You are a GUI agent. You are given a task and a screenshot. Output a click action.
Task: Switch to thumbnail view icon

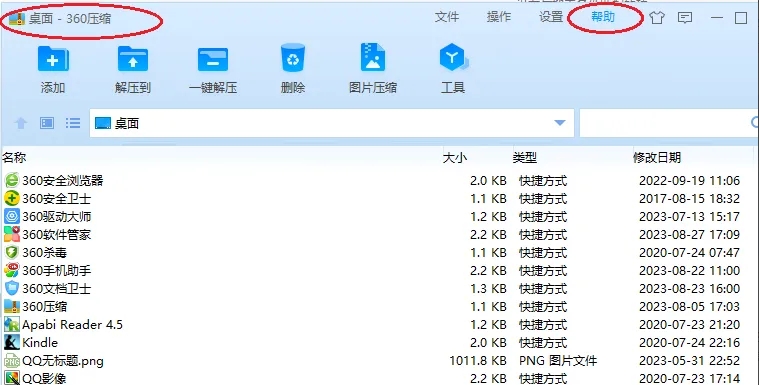(x=47, y=123)
